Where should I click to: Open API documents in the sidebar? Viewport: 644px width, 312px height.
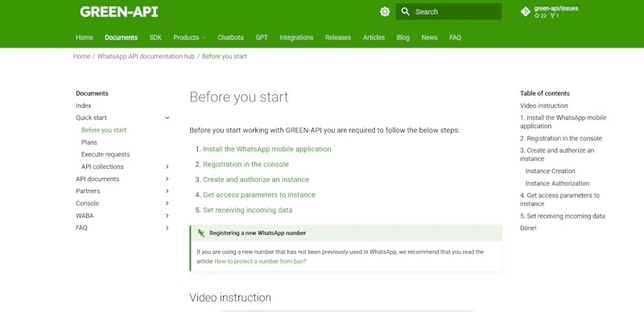tap(97, 179)
